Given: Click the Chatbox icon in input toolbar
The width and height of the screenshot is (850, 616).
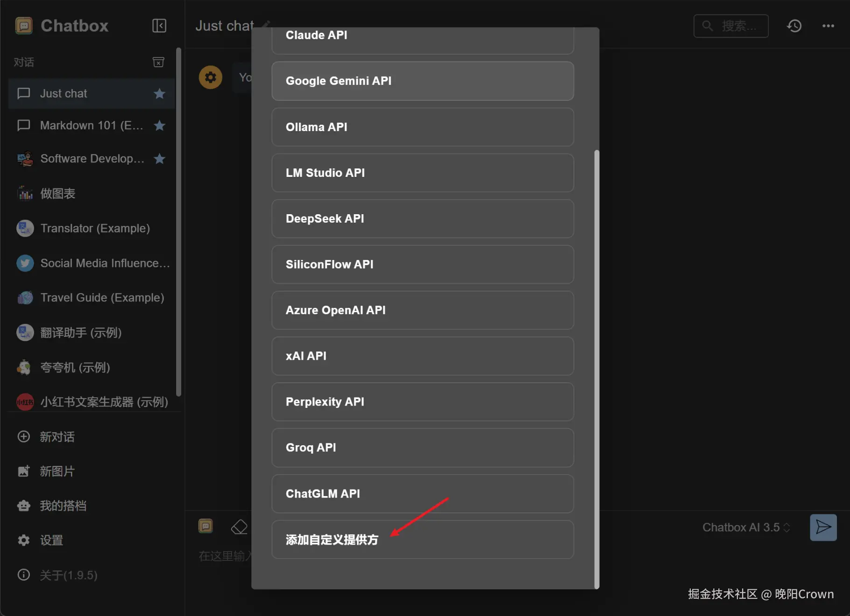Looking at the screenshot, I should (x=205, y=526).
